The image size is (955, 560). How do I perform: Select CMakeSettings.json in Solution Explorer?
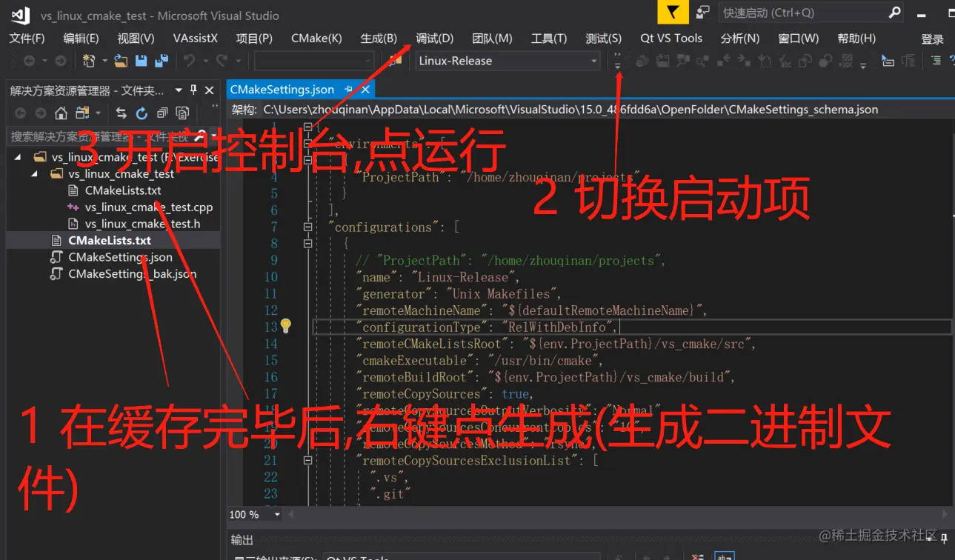(x=120, y=257)
